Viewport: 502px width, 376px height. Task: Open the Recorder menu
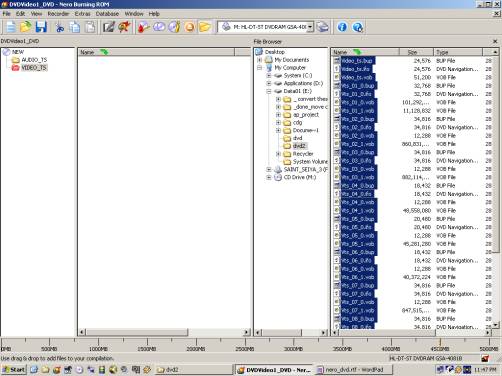[x=58, y=14]
